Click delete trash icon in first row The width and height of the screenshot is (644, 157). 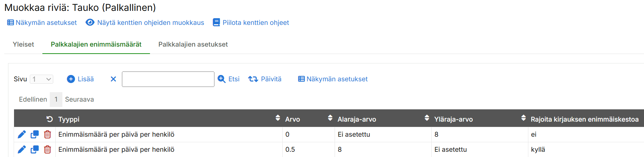pos(48,135)
